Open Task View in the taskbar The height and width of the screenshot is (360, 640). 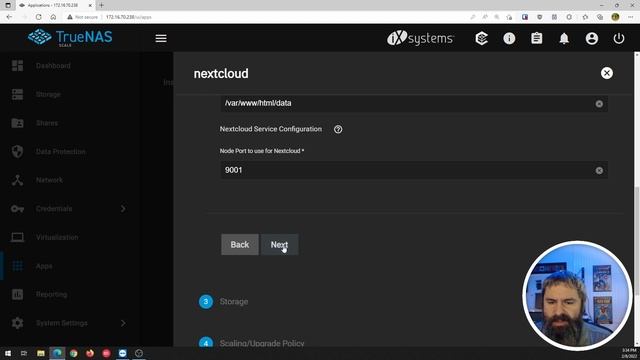point(24,353)
